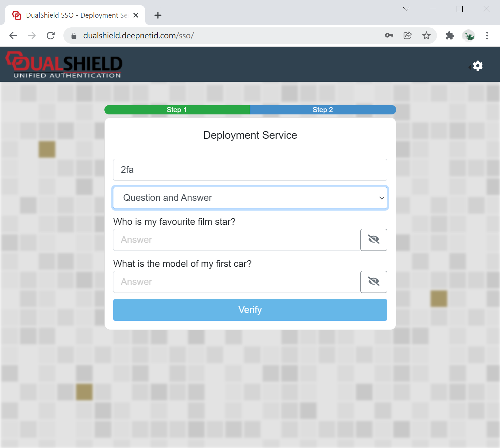
Task: View site information via lock icon
Action: [x=74, y=36]
